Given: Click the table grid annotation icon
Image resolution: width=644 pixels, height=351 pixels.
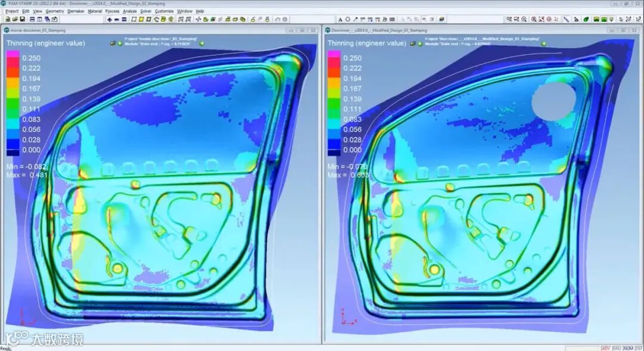Looking at the screenshot, I should tap(392, 19).
